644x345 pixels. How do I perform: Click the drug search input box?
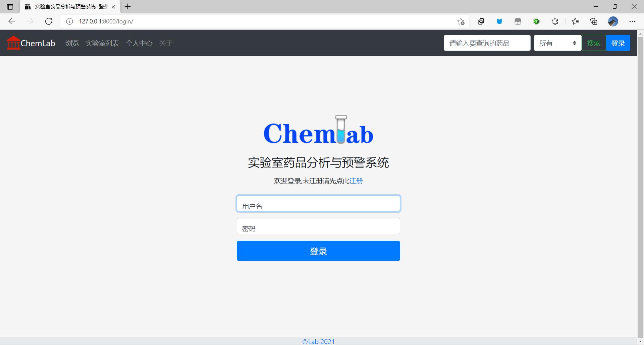click(487, 43)
